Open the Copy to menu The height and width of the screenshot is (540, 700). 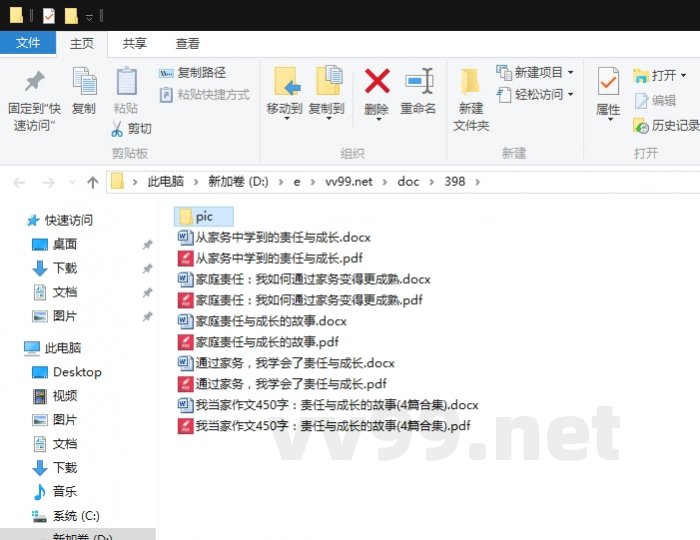326,94
